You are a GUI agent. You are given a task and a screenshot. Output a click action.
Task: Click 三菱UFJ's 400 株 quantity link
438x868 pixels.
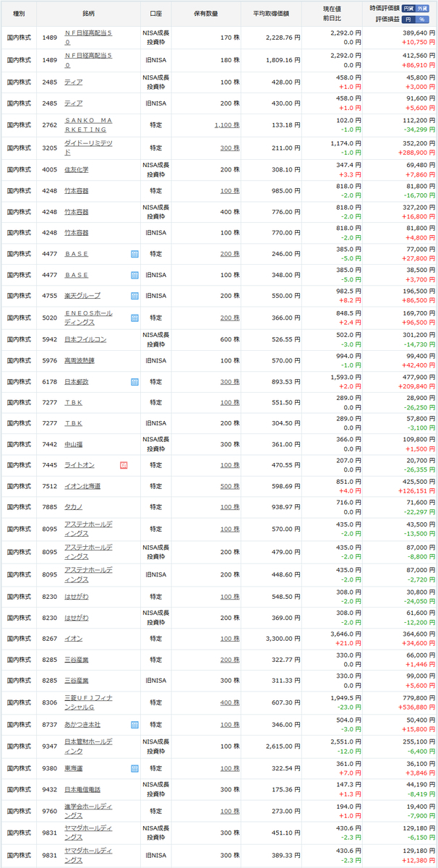[231, 702]
